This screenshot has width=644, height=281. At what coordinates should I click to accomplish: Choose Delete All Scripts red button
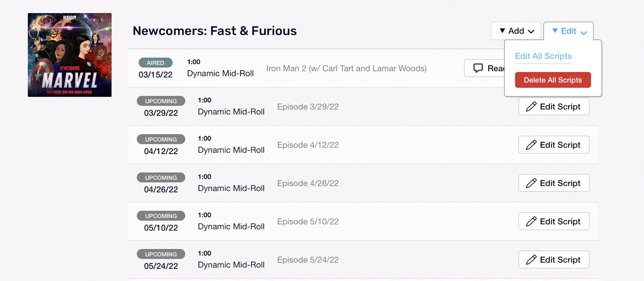point(553,80)
